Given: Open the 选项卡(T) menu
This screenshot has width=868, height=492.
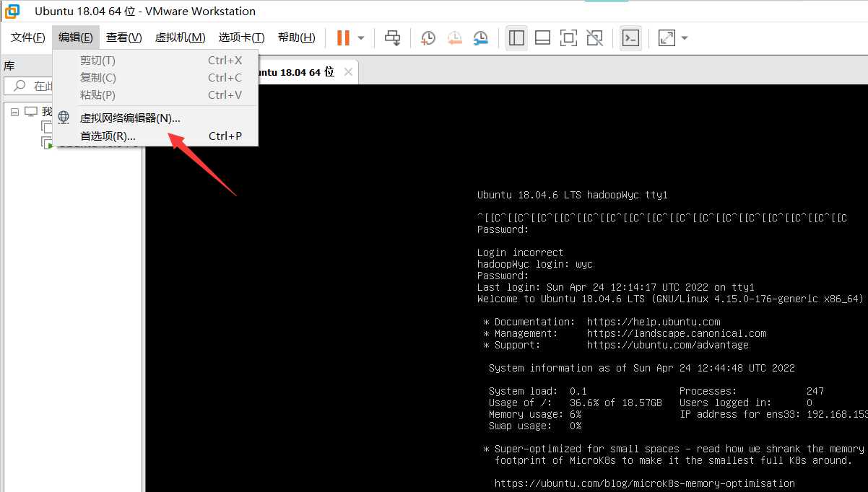Looking at the screenshot, I should pos(242,38).
